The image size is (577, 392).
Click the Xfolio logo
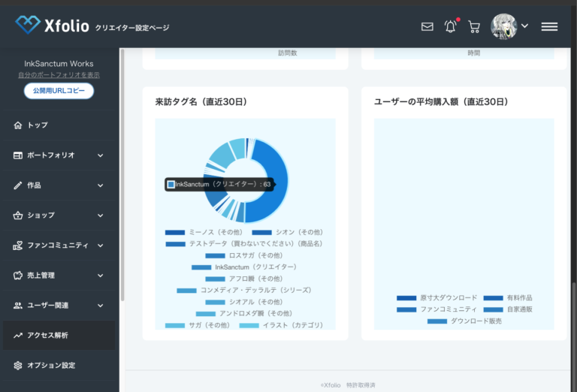(x=52, y=26)
